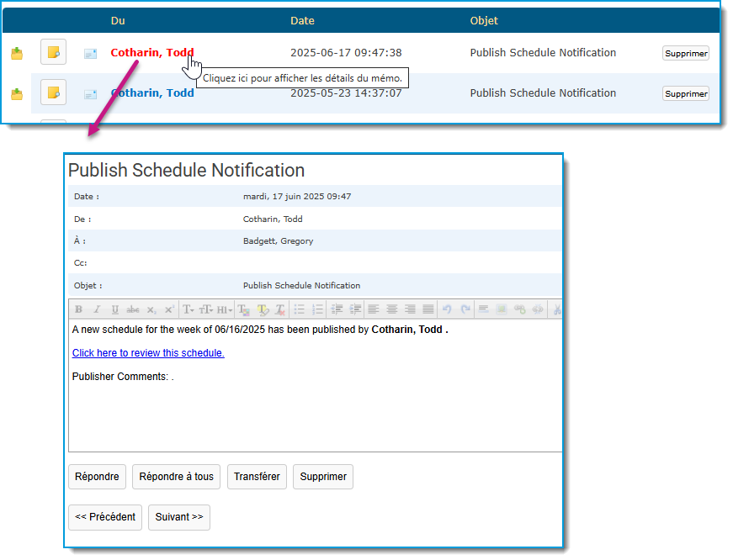Select the 2025-05-23 14:37:07 date cell
The image size is (733, 560).
[x=346, y=93]
